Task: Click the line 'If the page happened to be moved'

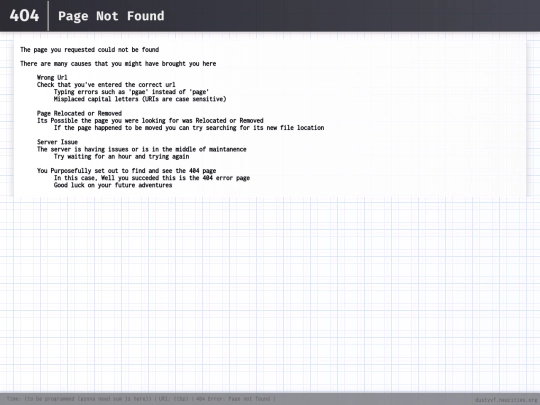Action: [189, 128]
